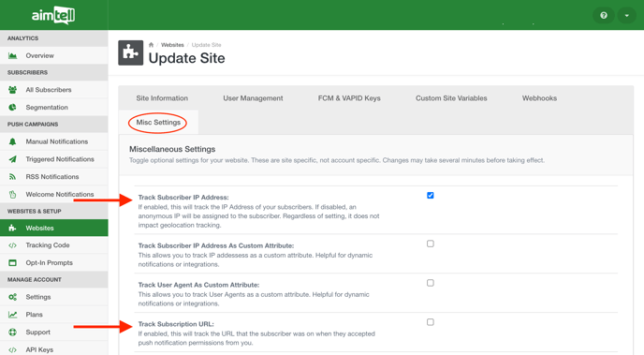Screen dimensions: 644x355
Task: Click the Update Site puzzle header icon
Action: coord(131,52)
